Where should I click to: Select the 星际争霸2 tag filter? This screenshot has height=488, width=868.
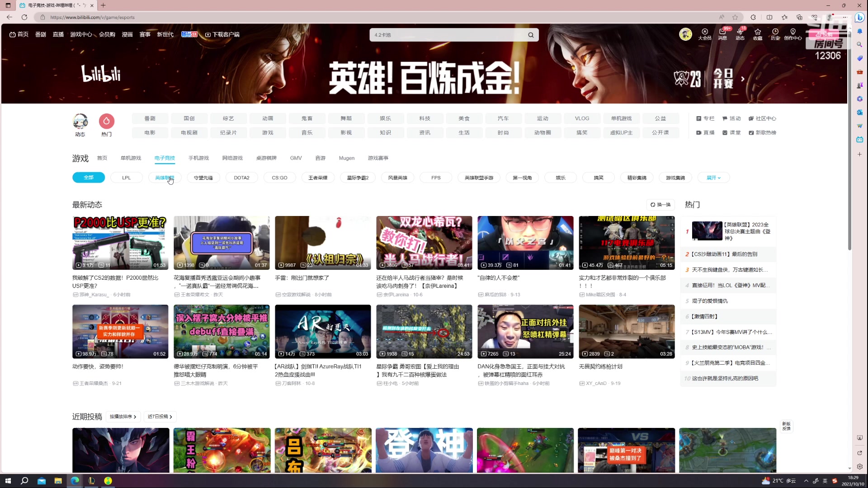click(x=358, y=178)
